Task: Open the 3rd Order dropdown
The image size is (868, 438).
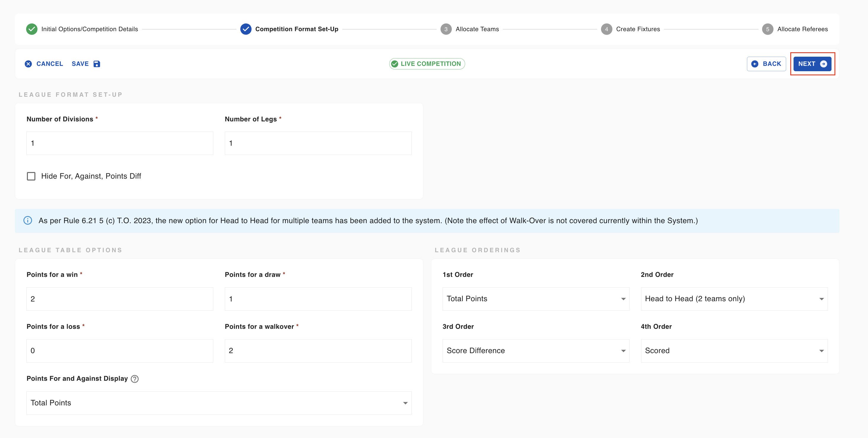Action: click(x=535, y=351)
